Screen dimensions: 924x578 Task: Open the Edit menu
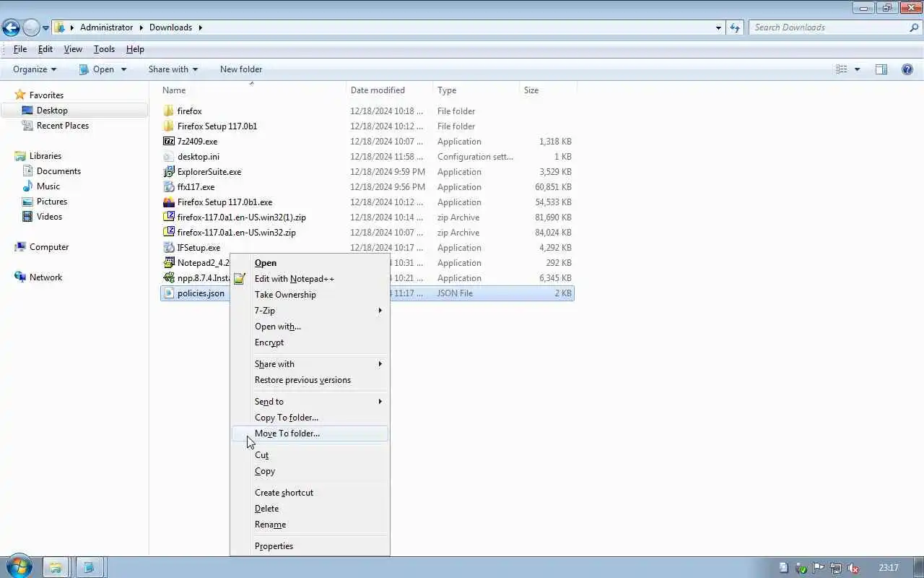[x=45, y=49]
